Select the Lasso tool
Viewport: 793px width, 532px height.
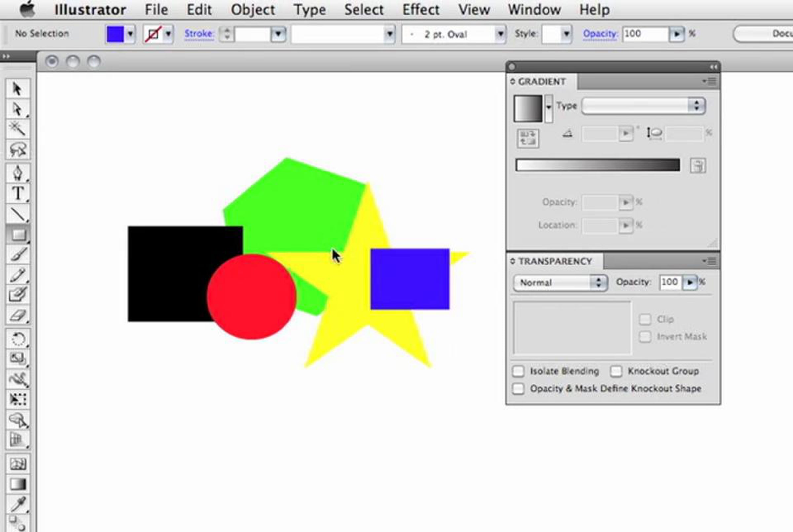(18, 149)
